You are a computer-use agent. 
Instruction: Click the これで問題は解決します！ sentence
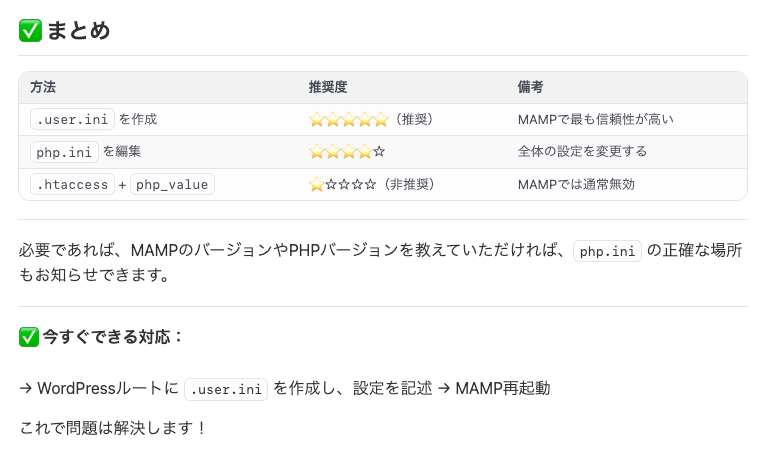[x=113, y=429]
